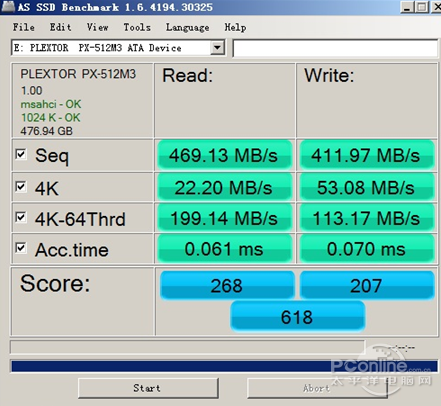Click the Abort button
Viewport: 441px width, 406px height.
click(x=317, y=388)
